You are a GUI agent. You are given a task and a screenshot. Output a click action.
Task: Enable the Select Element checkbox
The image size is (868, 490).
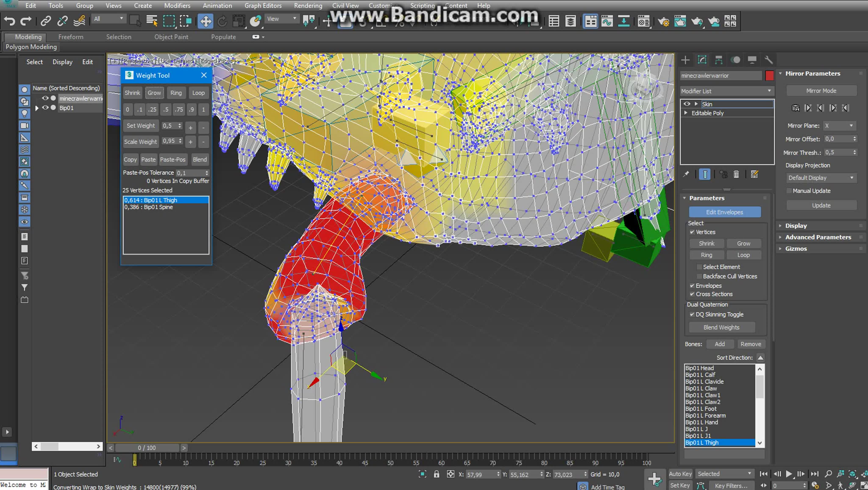(699, 267)
